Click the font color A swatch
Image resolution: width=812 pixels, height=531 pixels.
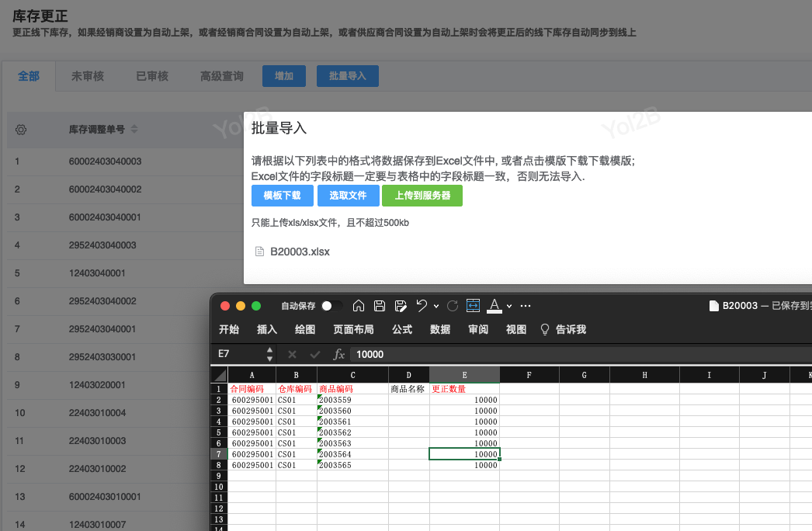(x=494, y=306)
